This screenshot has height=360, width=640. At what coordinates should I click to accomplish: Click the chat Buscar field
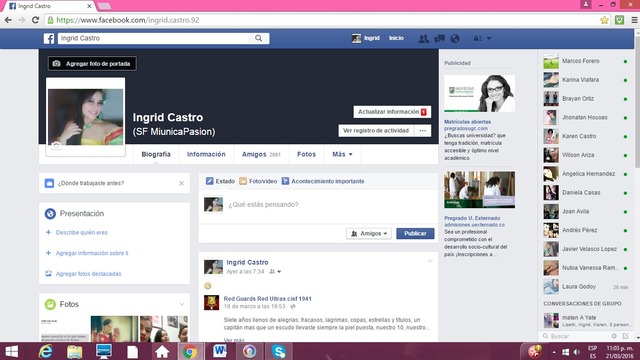[576, 336]
